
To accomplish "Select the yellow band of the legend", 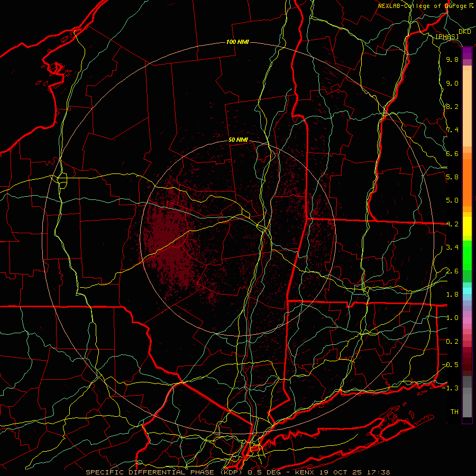I will tap(467, 226).
